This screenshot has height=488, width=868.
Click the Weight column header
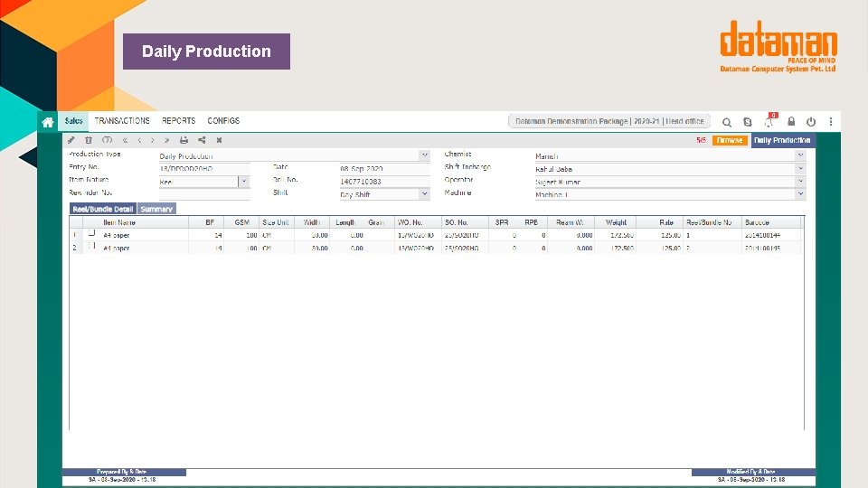click(x=616, y=222)
